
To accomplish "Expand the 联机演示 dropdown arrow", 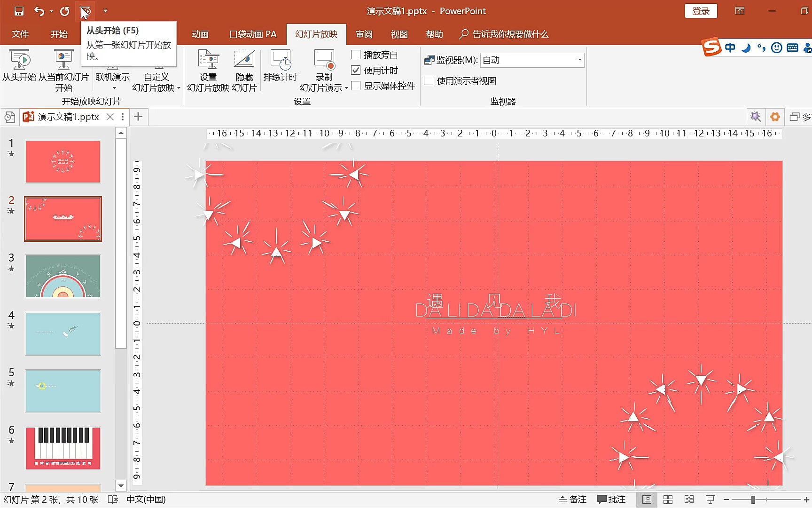I will (x=114, y=88).
